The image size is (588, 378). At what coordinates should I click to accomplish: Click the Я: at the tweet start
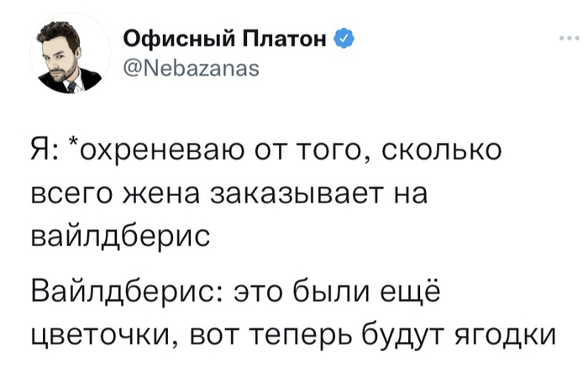pos(45,150)
